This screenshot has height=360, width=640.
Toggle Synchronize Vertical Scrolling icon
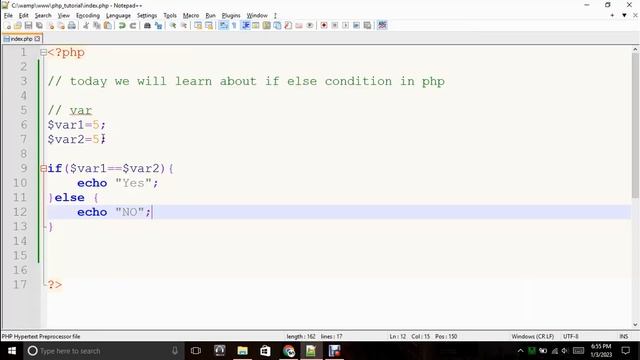198,26
